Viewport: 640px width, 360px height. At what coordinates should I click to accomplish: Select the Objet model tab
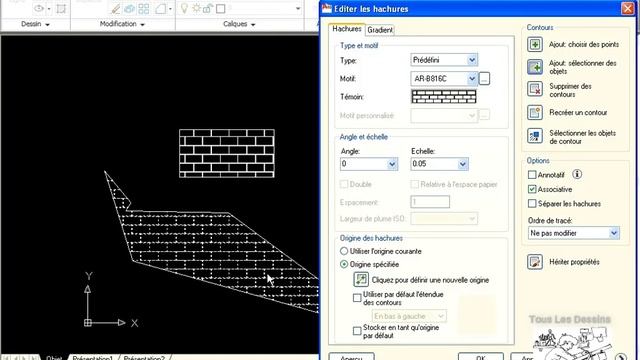point(54,357)
